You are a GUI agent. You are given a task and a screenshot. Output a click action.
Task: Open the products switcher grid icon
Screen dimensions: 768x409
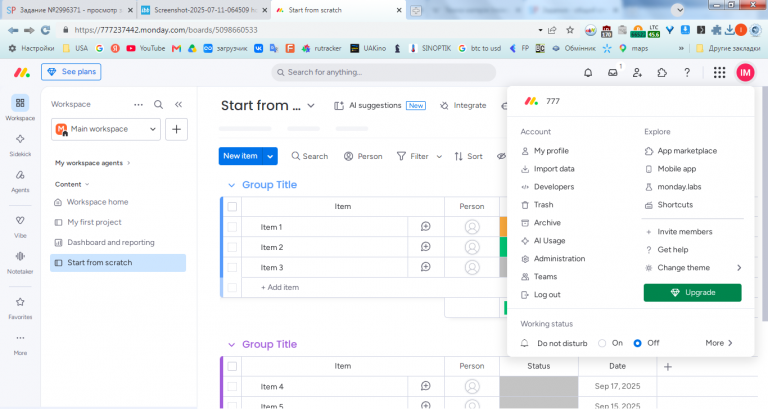click(719, 72)
